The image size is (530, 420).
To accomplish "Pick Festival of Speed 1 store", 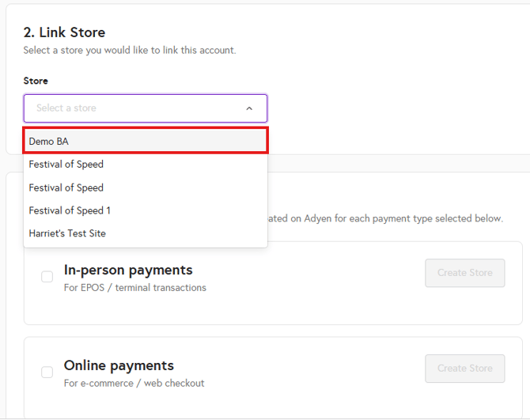I will pyautogui.click(x=70, y=210).
